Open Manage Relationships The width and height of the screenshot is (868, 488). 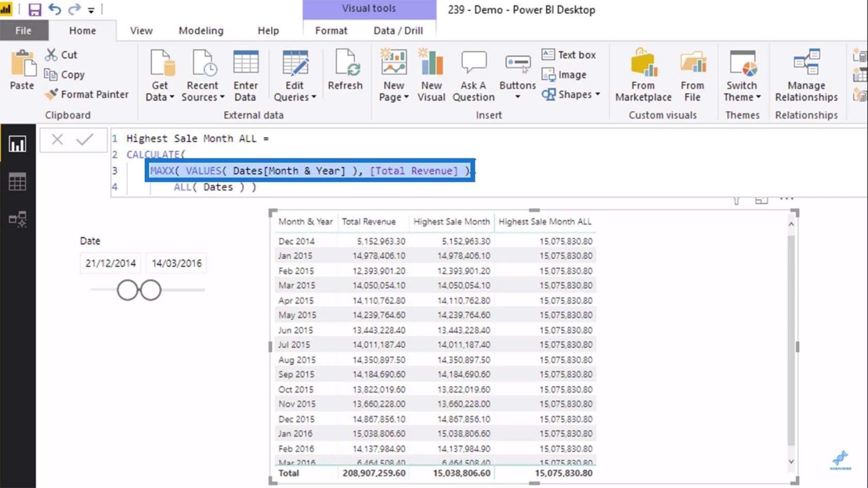pos(807,75)
